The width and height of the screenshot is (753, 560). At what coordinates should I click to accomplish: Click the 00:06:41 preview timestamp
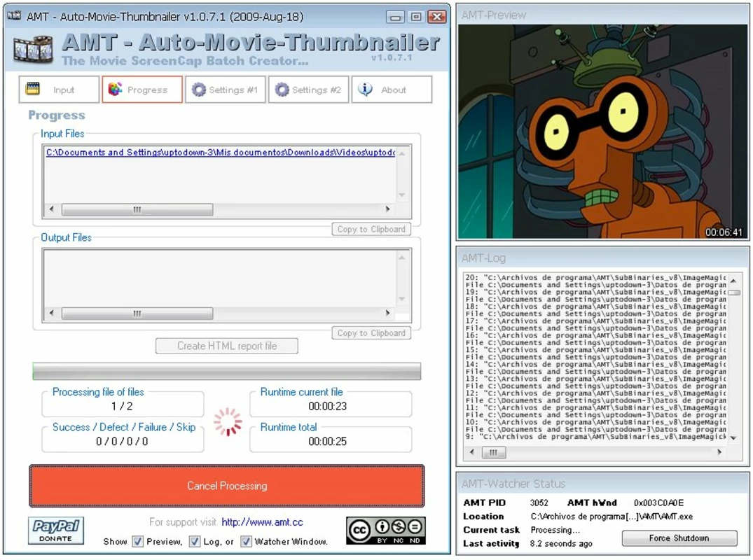(724, 232)
